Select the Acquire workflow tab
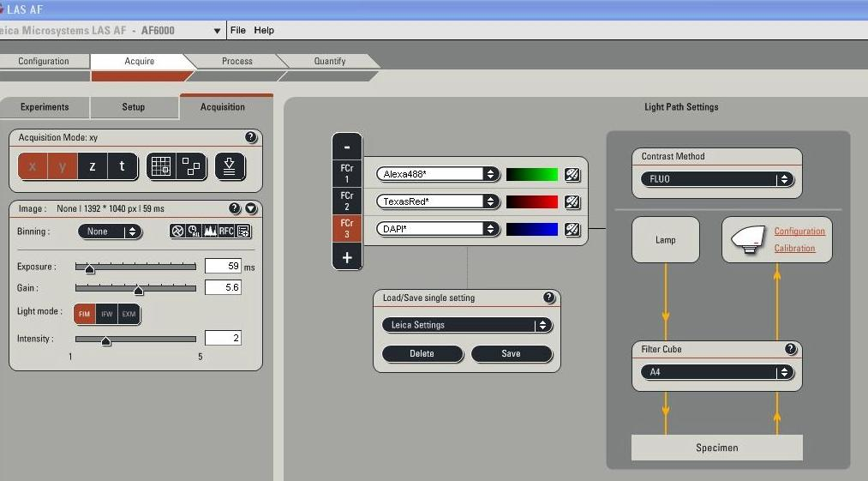The image size is (868, 481). (140, 61)
